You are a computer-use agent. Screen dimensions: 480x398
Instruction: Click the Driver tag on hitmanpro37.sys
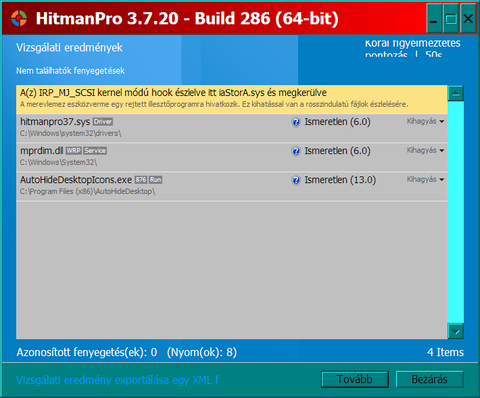tap(103, 122)
